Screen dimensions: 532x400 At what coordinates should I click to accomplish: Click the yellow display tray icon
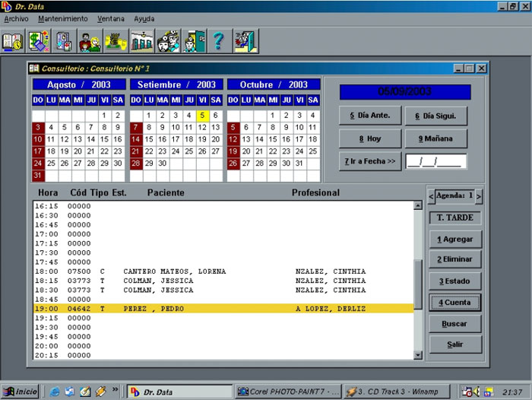[x=488, y=392]
